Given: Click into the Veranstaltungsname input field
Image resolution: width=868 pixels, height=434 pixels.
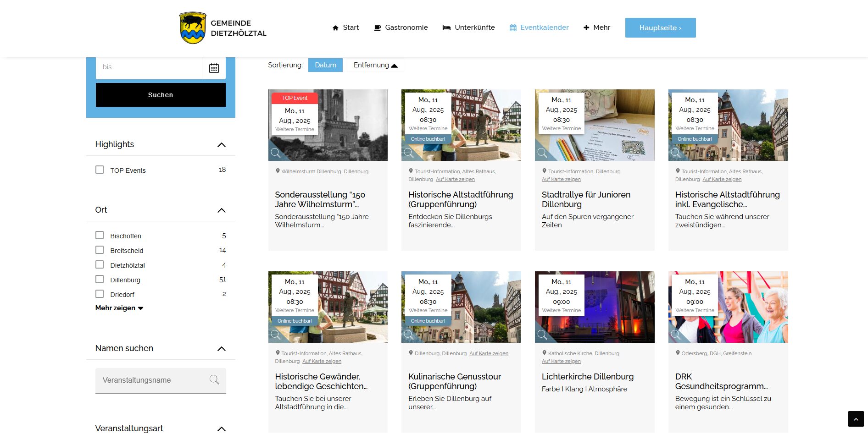Looking at the screenshot, I should coord(151,380).
